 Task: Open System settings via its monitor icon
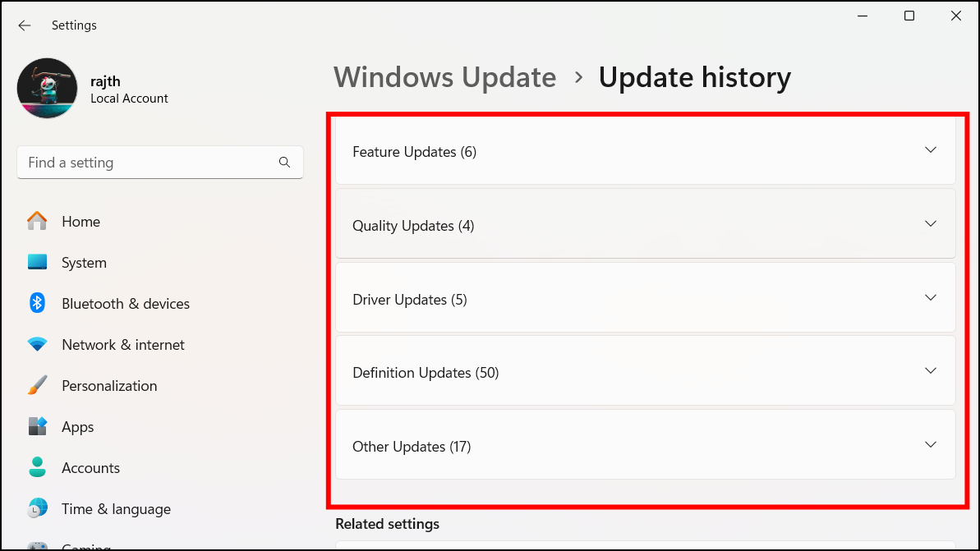37,262
